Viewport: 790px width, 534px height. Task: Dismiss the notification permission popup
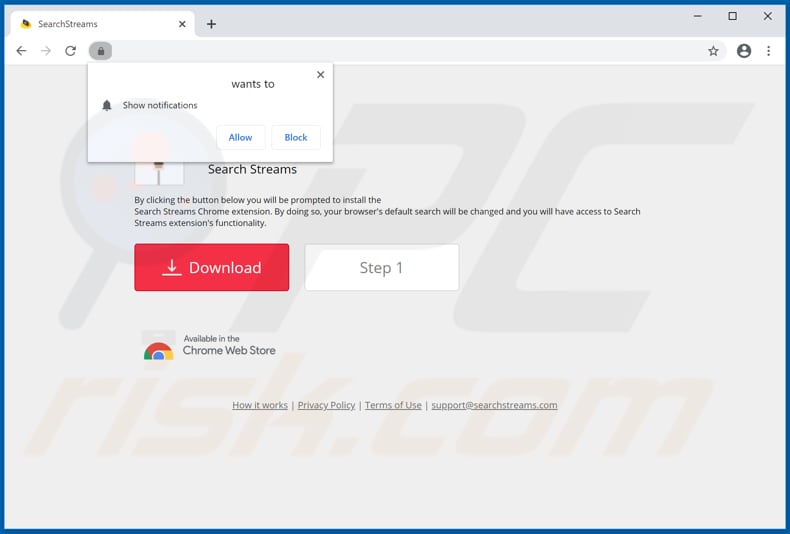point(320,75)
